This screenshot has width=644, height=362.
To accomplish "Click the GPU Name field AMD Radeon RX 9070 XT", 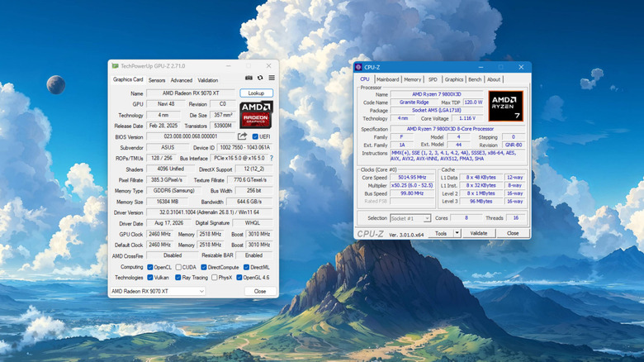I will [191, 93].
